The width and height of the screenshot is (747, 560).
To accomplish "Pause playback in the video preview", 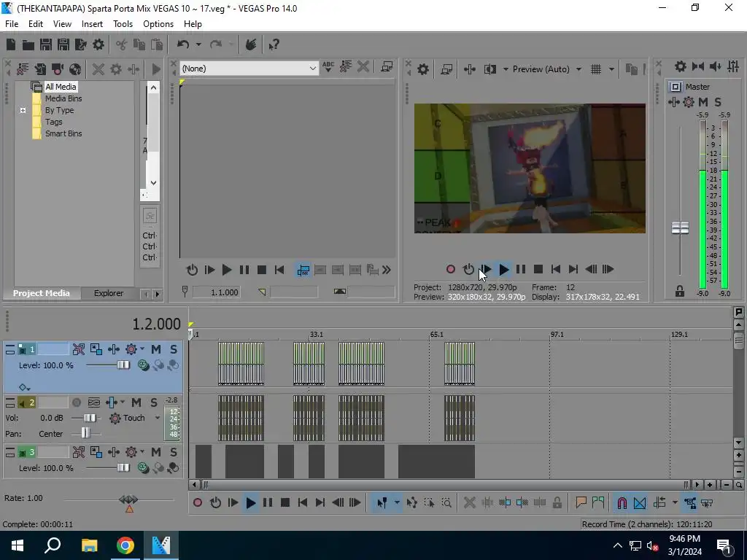I will pos(521,270).
